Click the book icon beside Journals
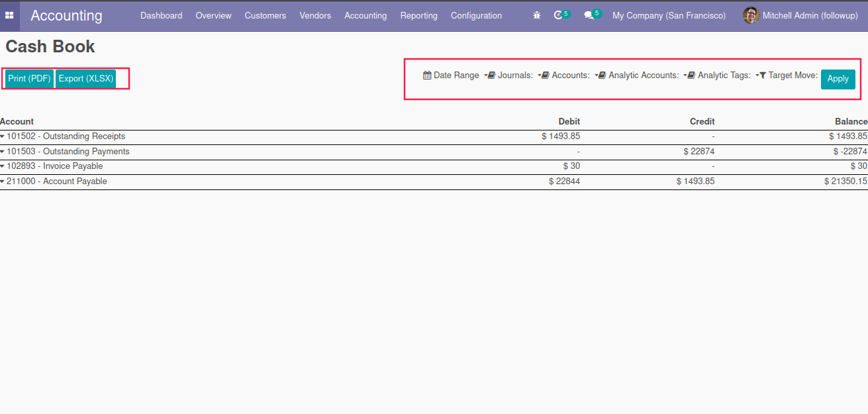Viewport: 868px width, 414px height. (492, 76)
